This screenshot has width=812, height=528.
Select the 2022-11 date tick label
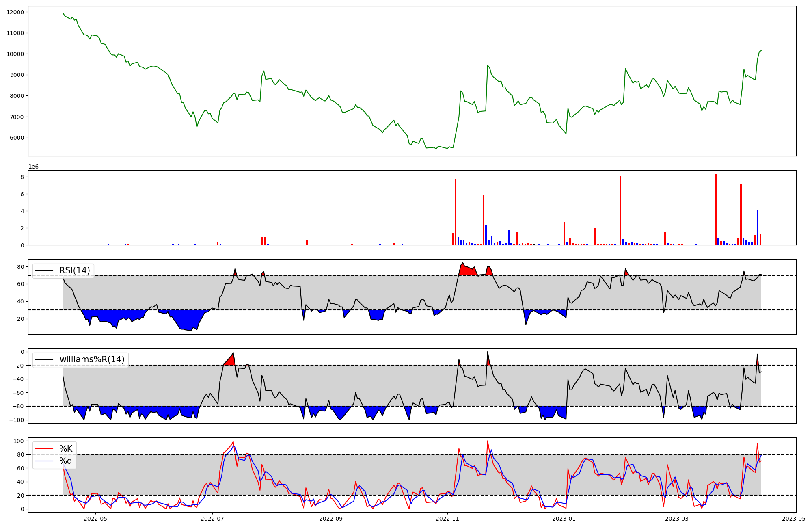[x=447, y=519]
